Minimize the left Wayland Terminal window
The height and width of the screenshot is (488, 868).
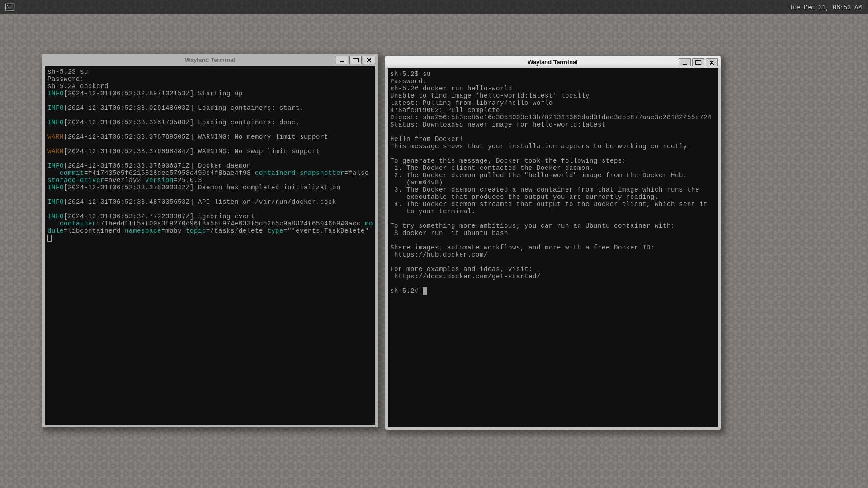click(342, 60)
